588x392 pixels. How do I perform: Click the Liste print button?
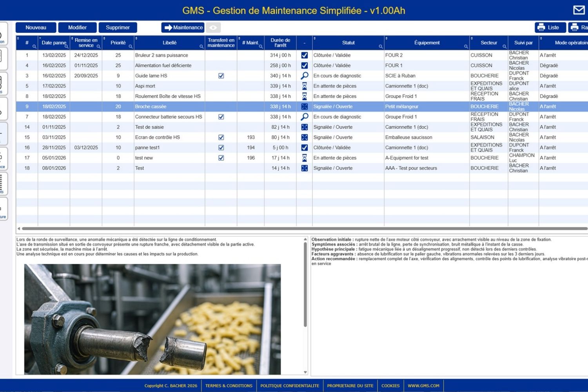tap(550, 27)
